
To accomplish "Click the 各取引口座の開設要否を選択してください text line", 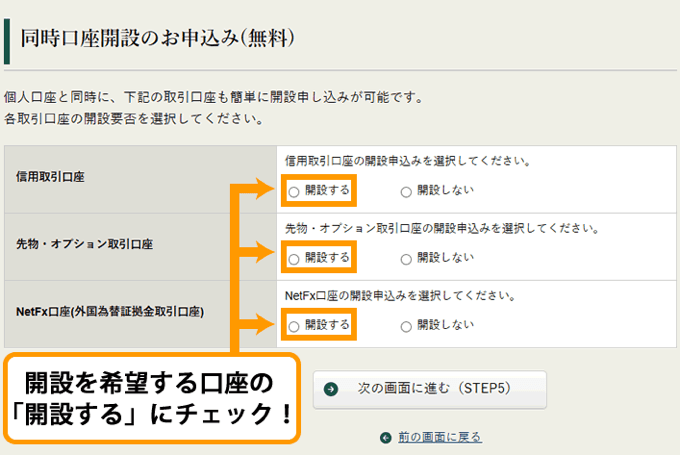I will point(133,120).
